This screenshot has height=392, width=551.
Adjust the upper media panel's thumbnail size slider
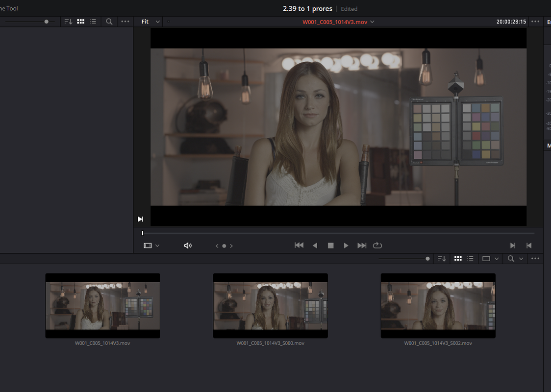tap(47, 22)
